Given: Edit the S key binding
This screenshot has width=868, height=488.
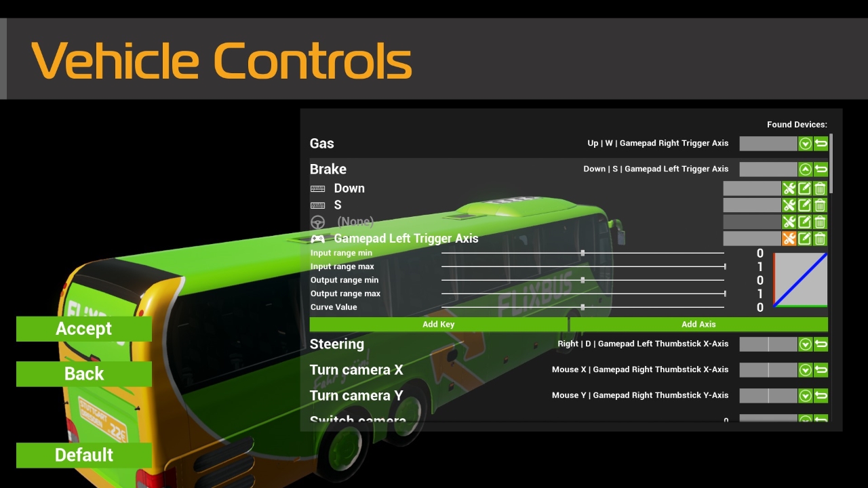Looking at the screenshot, I should 804,205.
